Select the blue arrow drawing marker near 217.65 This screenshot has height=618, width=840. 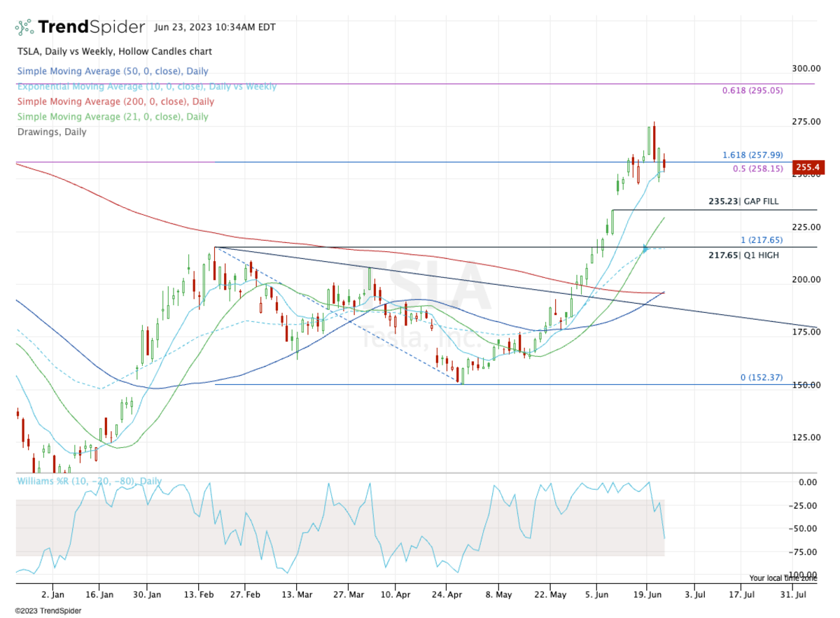[645, 248]
